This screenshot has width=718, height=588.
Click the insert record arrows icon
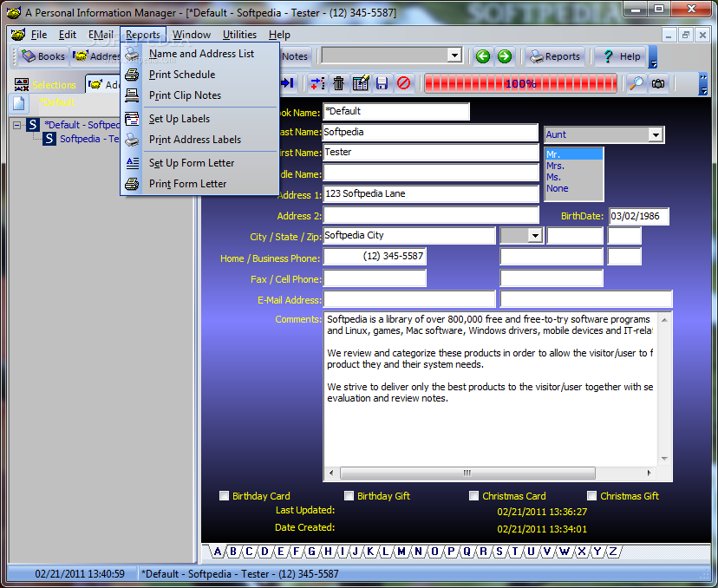[317, 83]
